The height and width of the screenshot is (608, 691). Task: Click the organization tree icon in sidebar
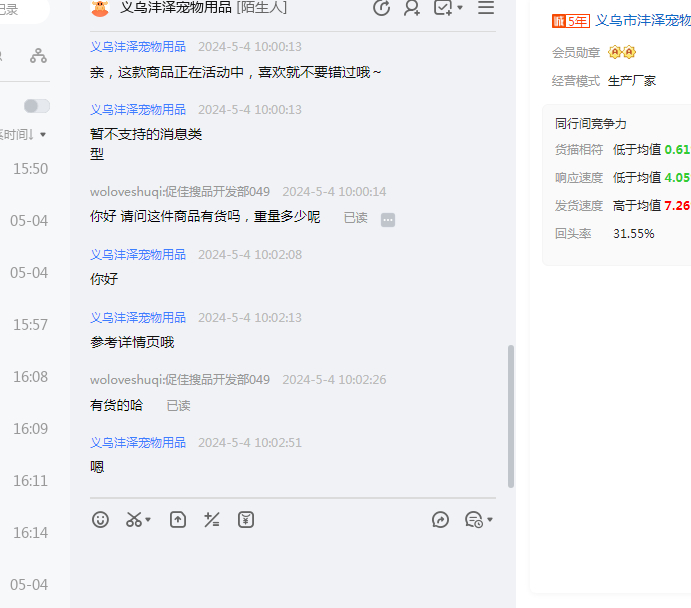[38, 56]
